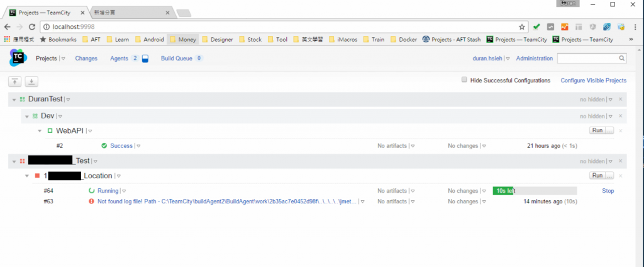Open dropdown arrow next to WebAPI

point(90,131)
